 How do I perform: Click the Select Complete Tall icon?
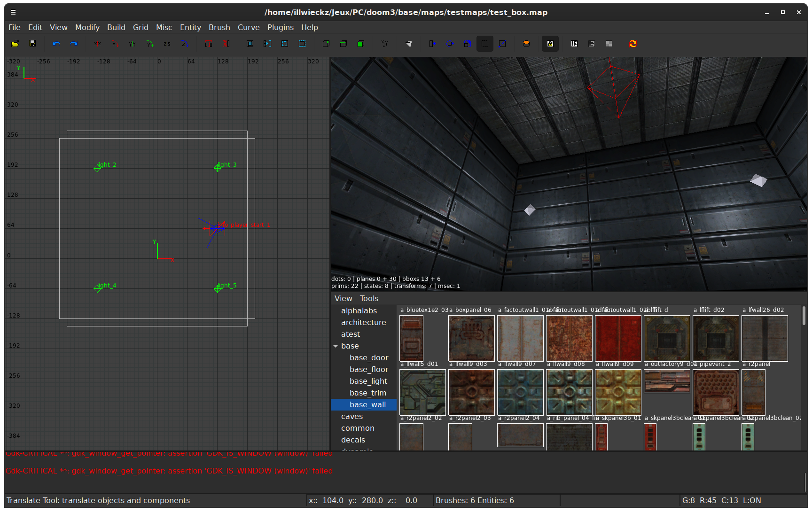[x=250, y=44]
